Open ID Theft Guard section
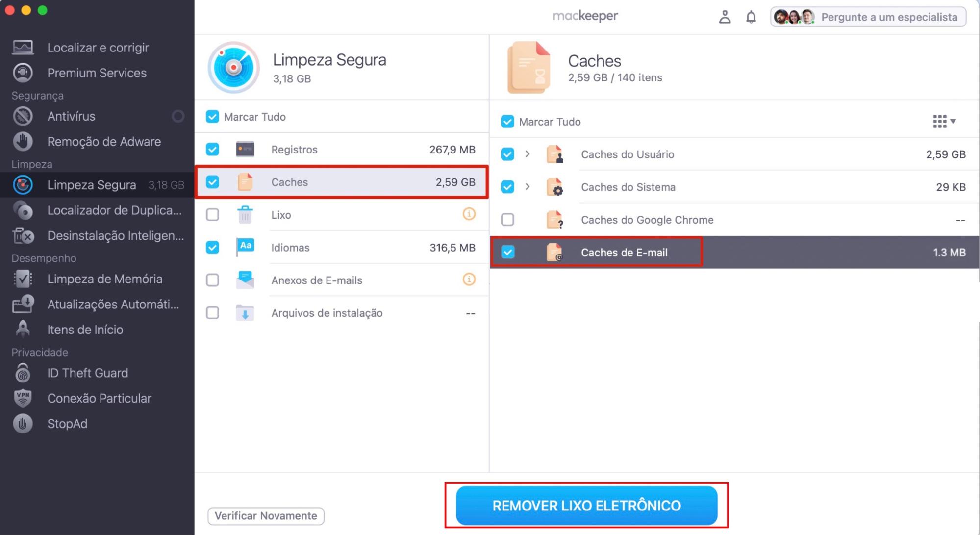980x535 pixels. coord(97,373)
